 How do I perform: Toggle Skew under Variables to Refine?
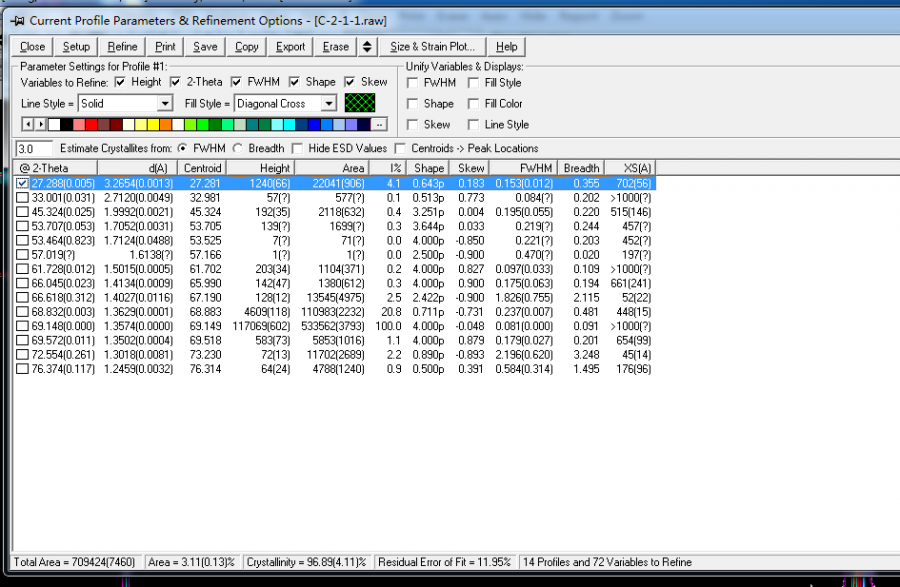pos(350,82)
